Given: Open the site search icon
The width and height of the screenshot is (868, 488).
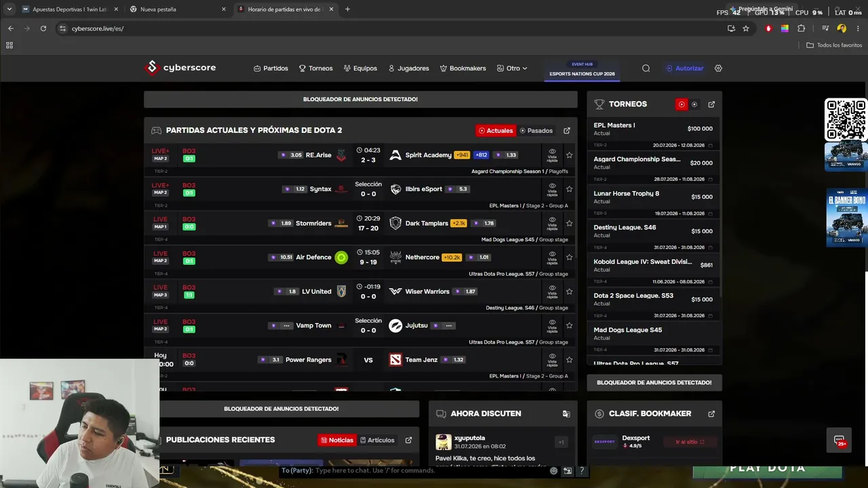Looking at the screenshot, I should [x=646, y=68].
